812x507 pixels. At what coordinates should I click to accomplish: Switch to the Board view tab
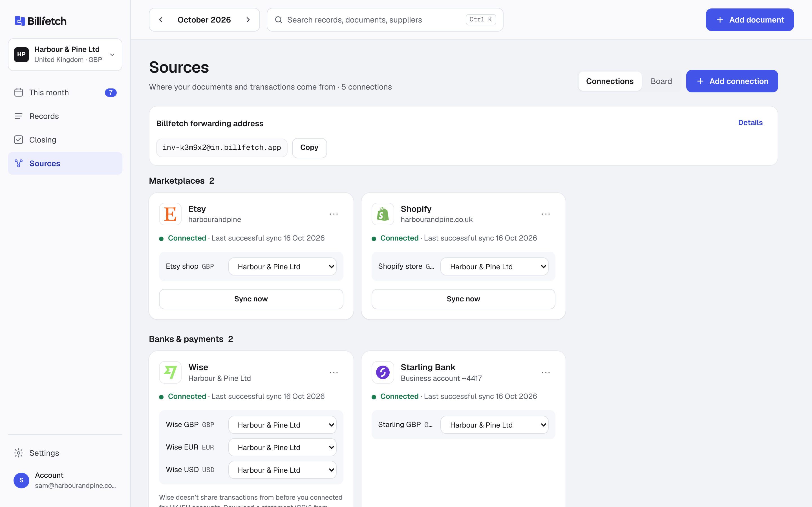[x=661, y=81]
